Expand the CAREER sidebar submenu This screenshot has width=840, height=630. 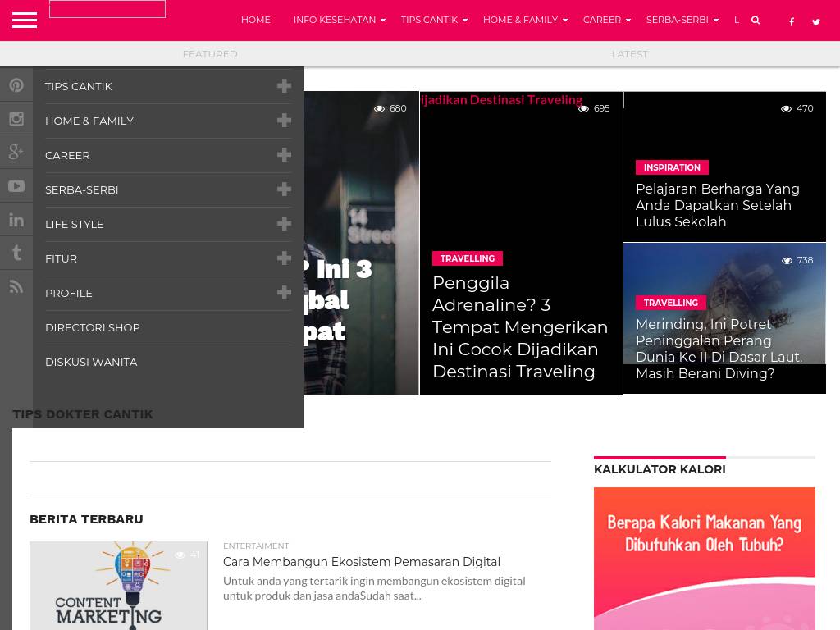pos(284,155)
